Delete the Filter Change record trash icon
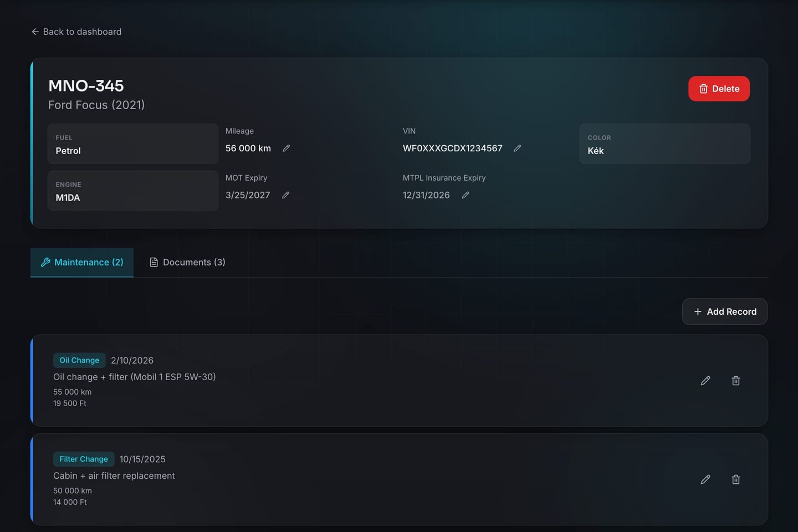The width and height of the screenshot is (798, 532). click(736, 479)
